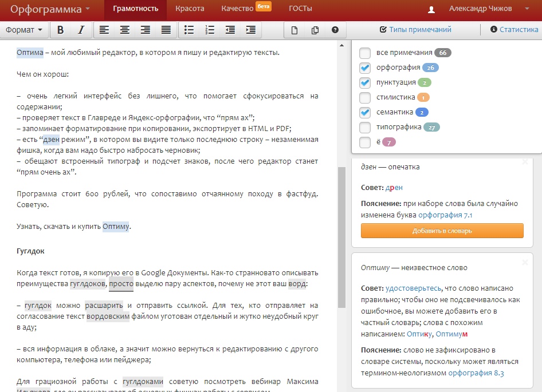Open the Качество beta tab
The image size is (542, 392).
[x=246, y=9]
